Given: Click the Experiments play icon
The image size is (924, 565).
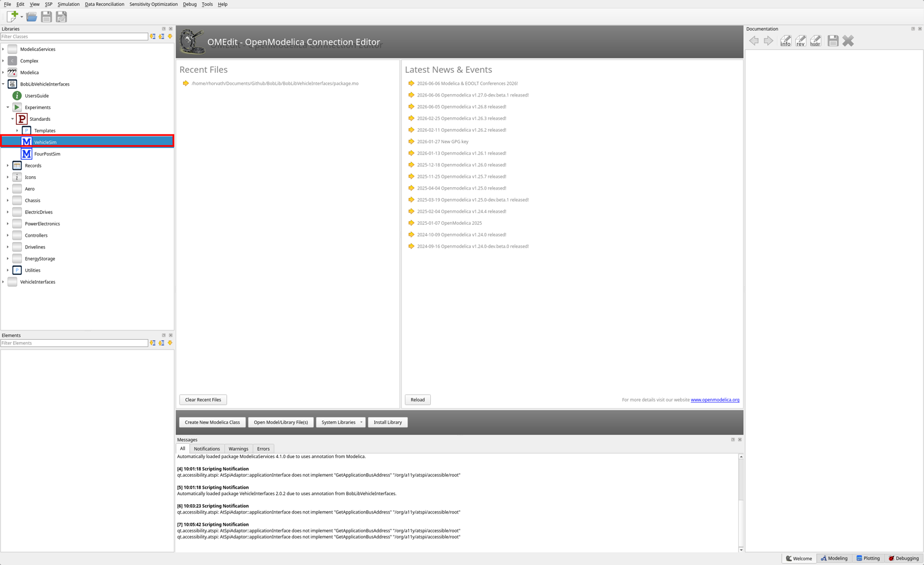Looking at the screenshot, I should point(17,107).
